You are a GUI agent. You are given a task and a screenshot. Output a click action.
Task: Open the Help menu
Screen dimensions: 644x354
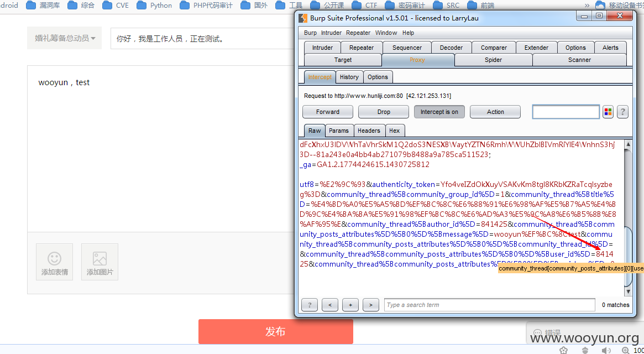(409, 33)
